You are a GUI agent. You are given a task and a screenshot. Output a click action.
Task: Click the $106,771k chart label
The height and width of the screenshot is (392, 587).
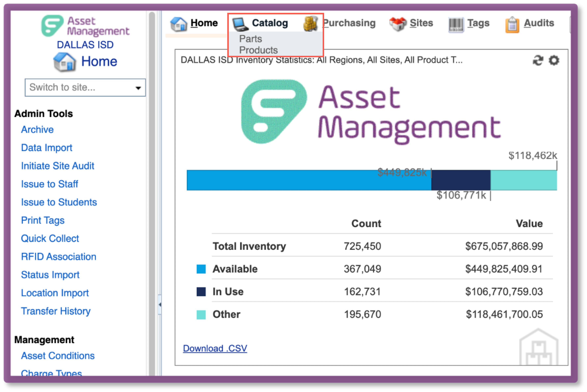(x=461, y=195)
